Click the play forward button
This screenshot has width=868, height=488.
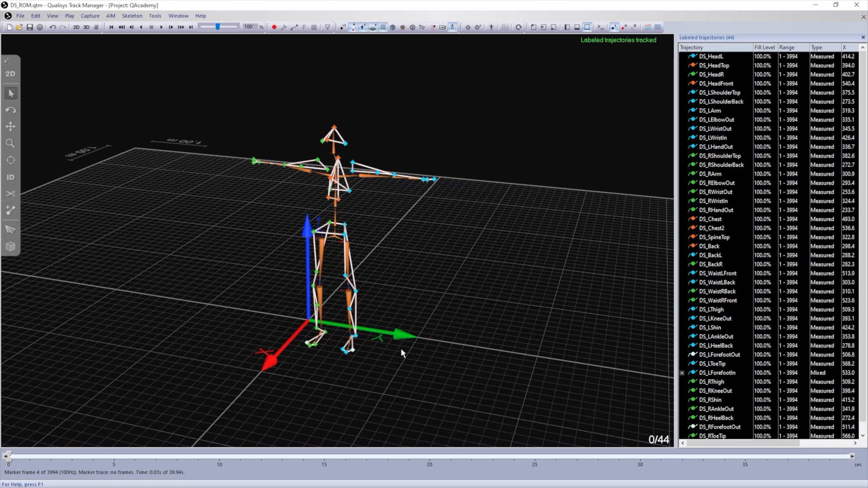(x=161, y=27)
